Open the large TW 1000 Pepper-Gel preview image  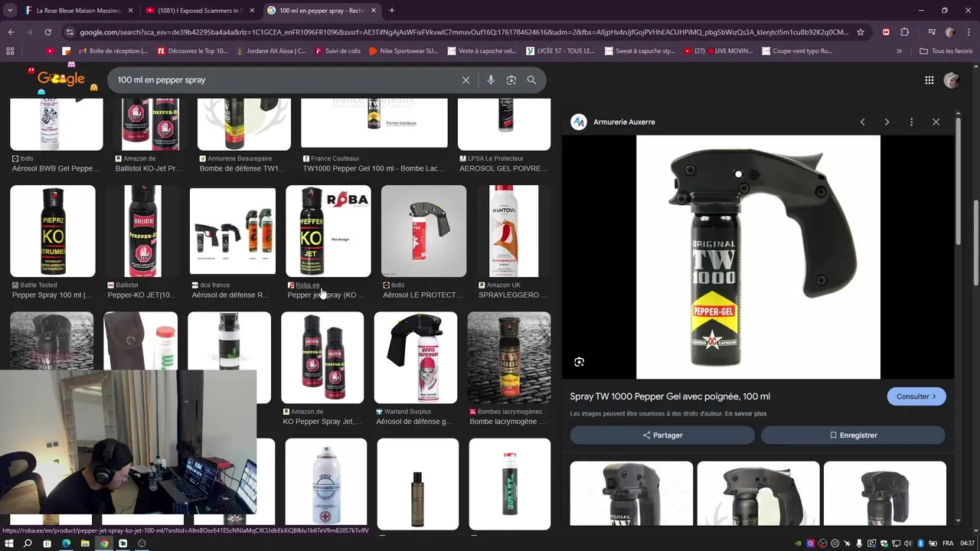point(758,257)
